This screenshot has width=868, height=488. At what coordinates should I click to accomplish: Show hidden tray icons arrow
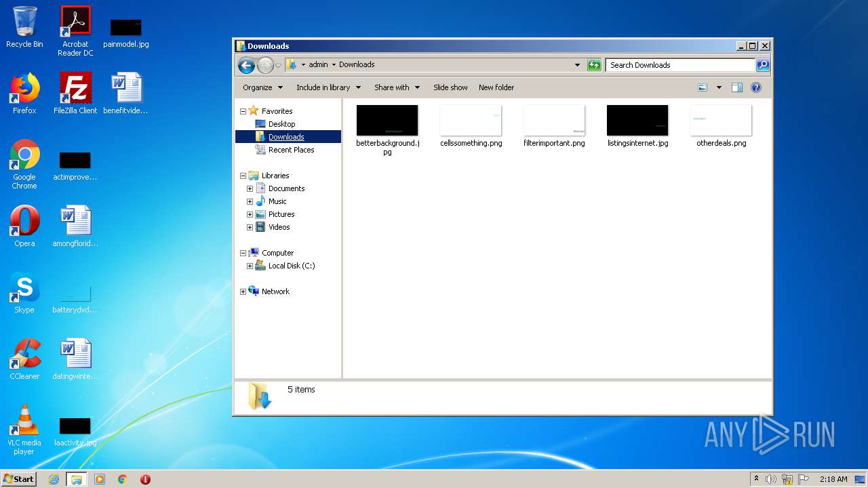coord(756,479)
